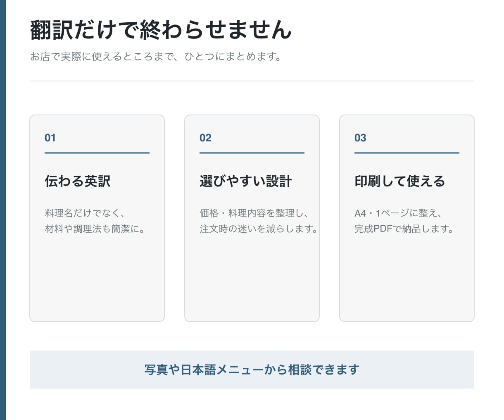The height and width of the screenshot is (420, 504).
Task: Click the text 注文時の迷いを減らします。
Action: [259, 229]
